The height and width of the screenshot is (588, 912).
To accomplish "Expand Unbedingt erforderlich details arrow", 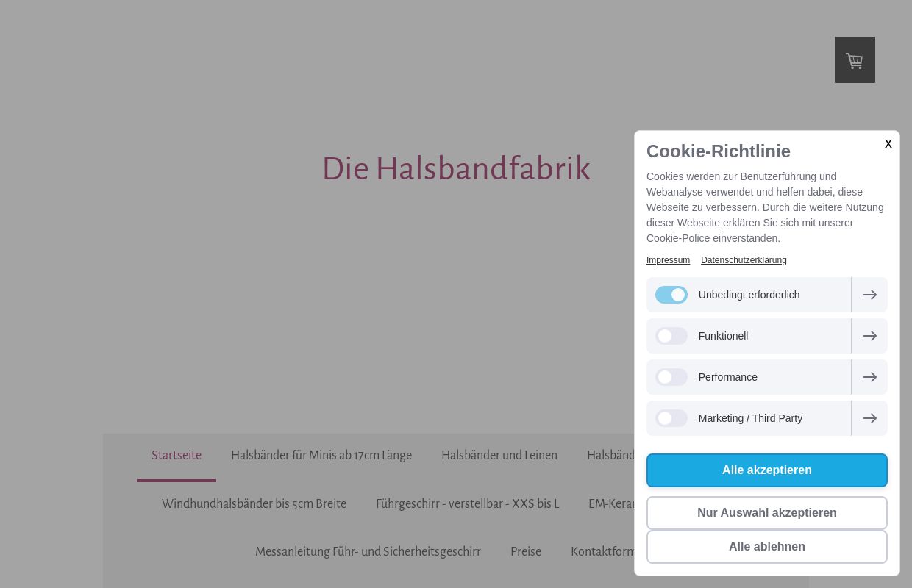I will pyautogui.click(x=869, y=295).
